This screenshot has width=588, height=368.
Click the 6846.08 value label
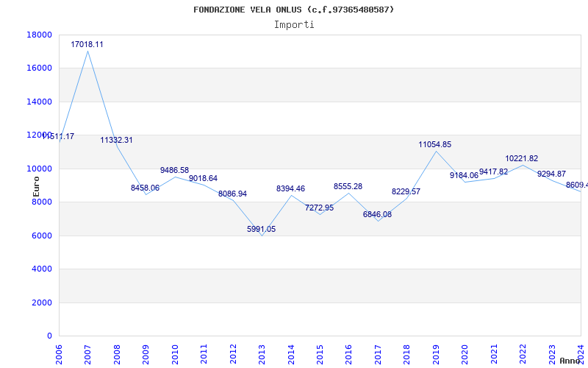coord(377,214)
